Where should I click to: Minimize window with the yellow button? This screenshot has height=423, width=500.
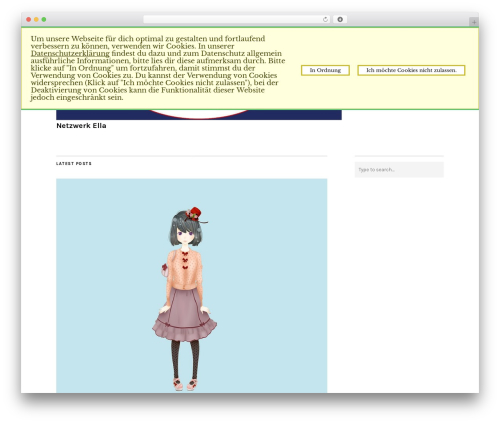36,20
